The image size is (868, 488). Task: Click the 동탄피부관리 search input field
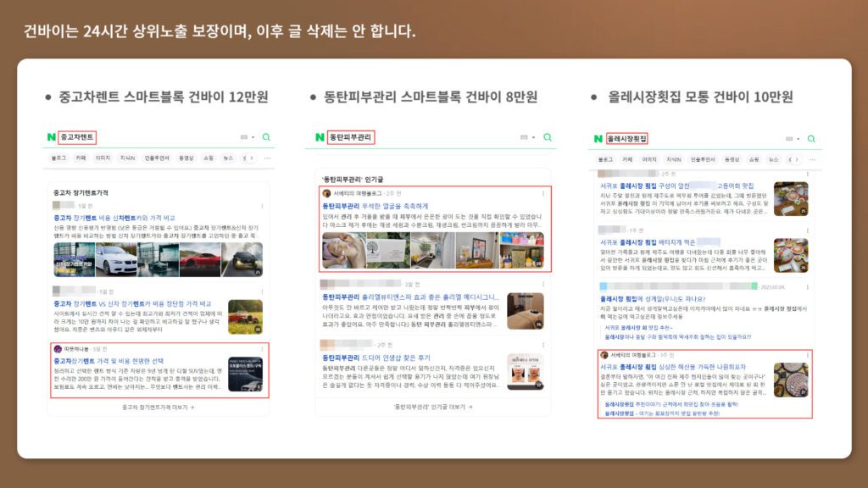pyautogui.click(x=349, y=136)
